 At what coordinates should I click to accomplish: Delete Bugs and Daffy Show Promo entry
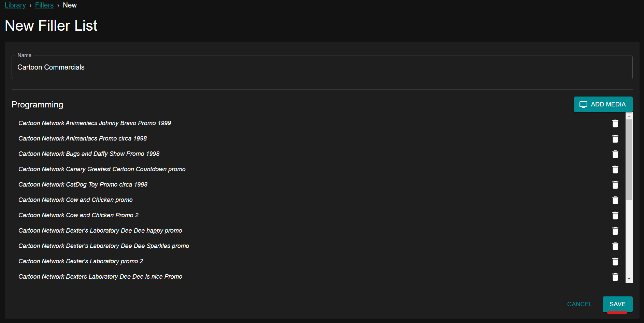point(615,154)
